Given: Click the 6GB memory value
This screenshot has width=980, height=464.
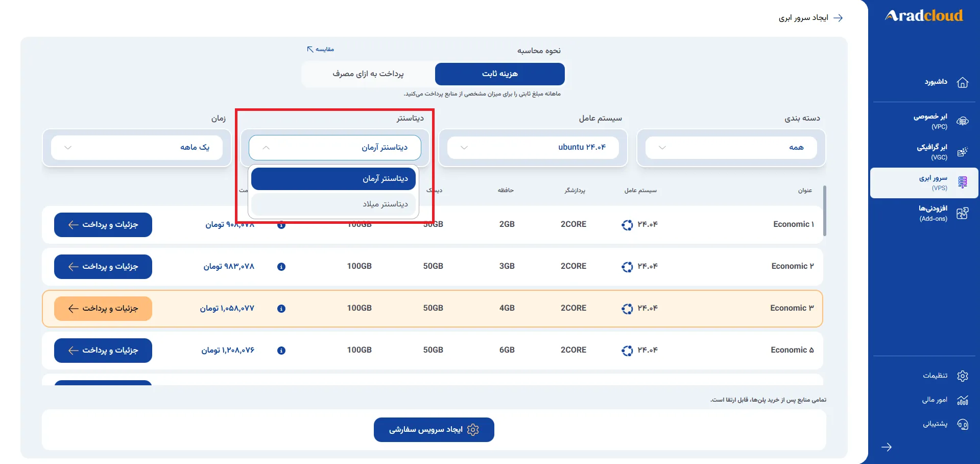Looking at the screenshot, I should (507, 350).
